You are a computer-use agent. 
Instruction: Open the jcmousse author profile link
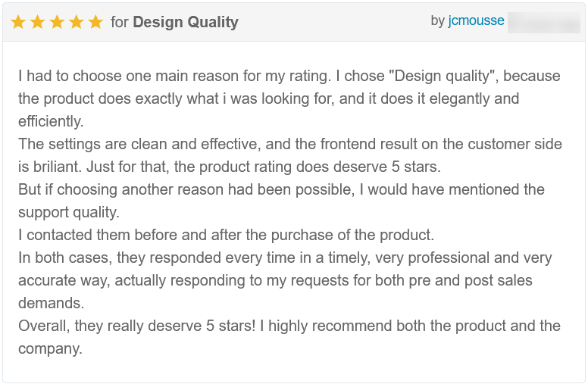coord(476,20)
